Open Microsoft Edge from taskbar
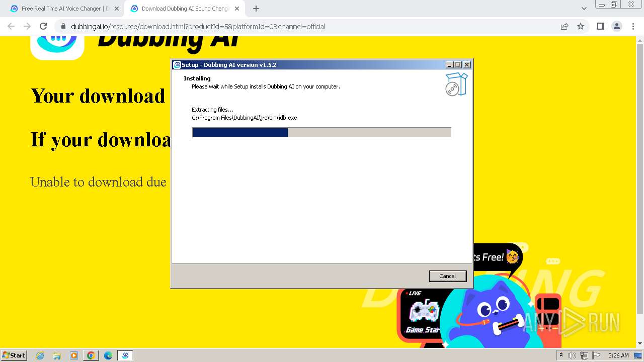Viewport: 644px width, 362px height. pyautogui.click(x=108, y=355)
